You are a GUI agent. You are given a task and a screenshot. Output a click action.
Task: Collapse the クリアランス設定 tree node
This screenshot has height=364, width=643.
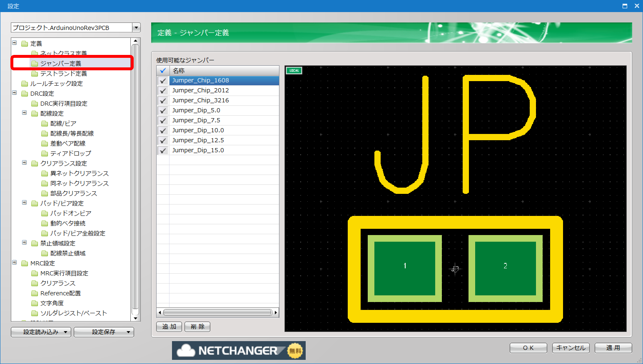click(24, 163)
